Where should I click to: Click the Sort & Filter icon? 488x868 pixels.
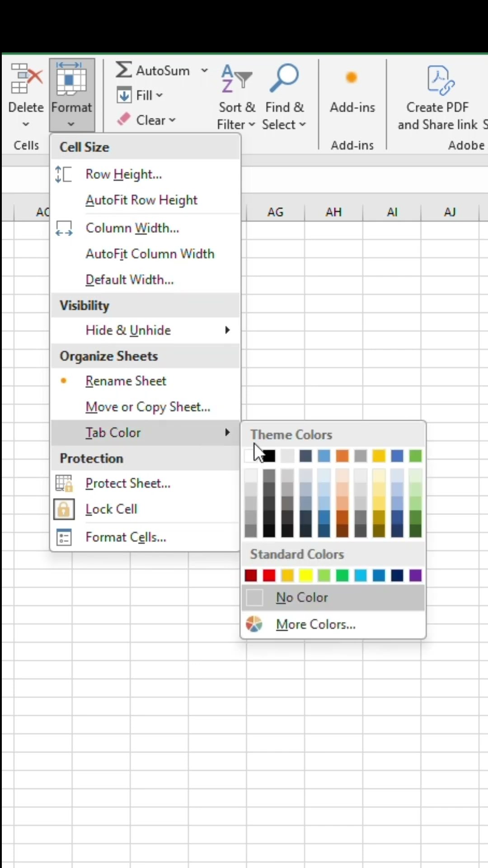coord(236,79)
